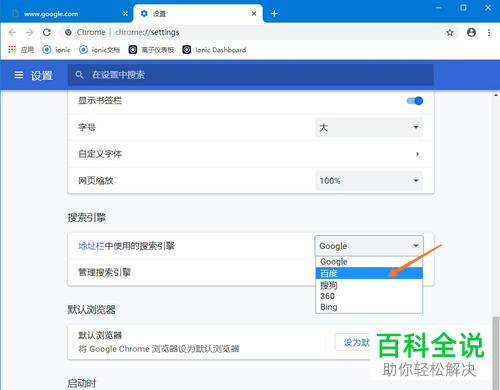Open the ionic bookmark

56,50
